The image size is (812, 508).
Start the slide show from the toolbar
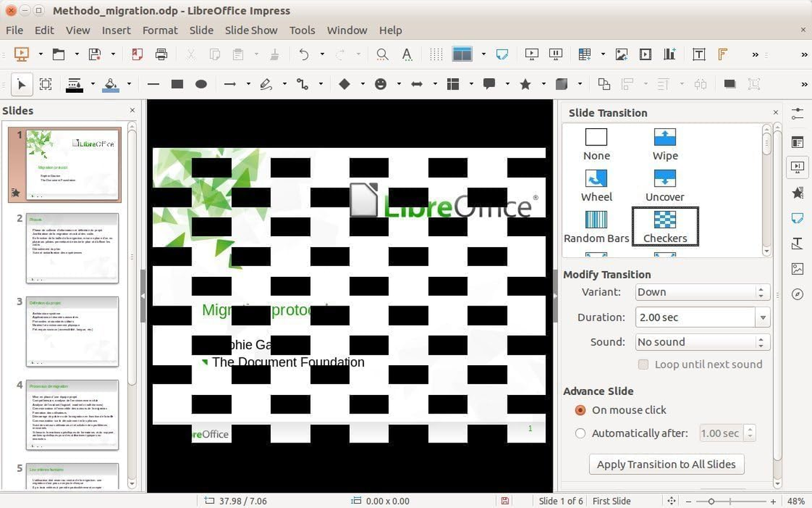pos(531,54)
